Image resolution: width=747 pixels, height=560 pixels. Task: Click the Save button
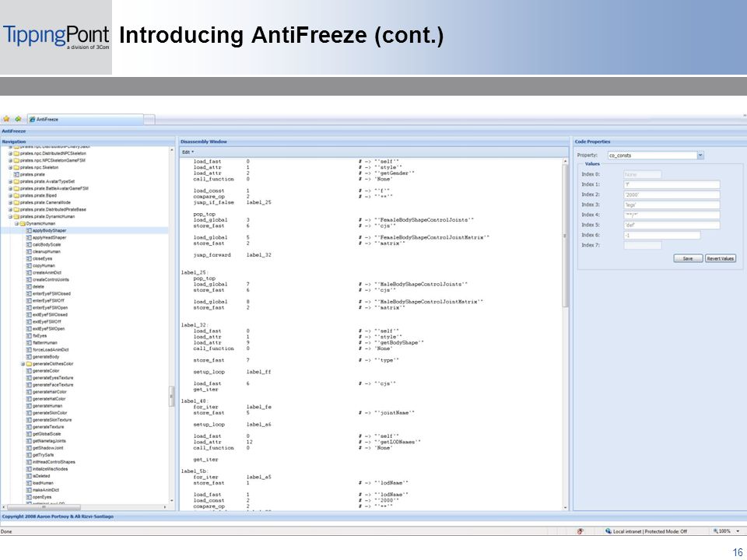pos(688,258)
